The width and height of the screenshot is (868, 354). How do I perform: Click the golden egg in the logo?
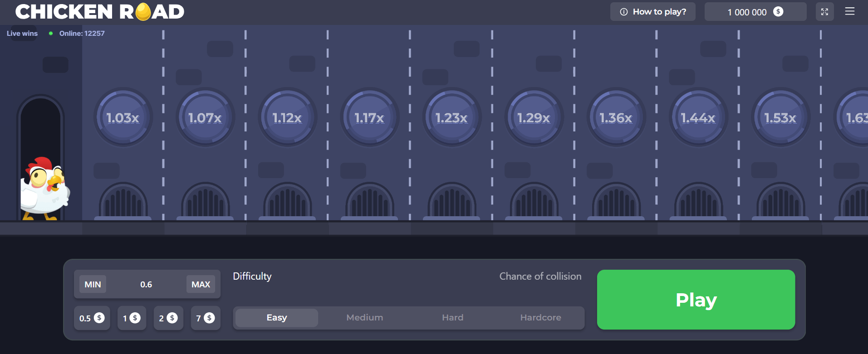coord(143,12)
